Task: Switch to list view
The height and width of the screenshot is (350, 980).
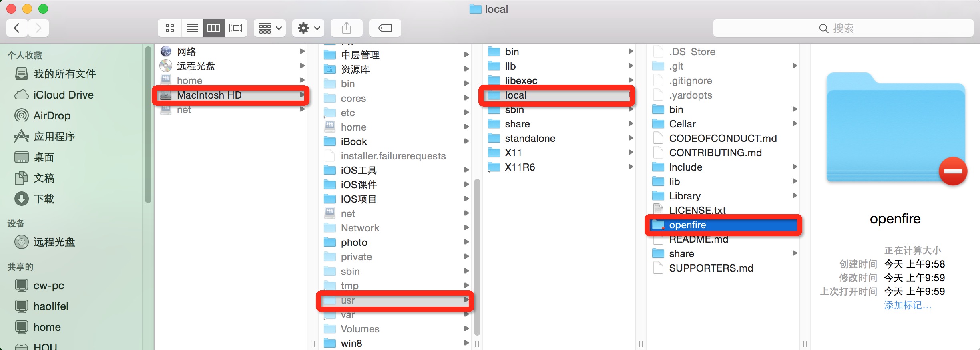Action: point(192,28)
